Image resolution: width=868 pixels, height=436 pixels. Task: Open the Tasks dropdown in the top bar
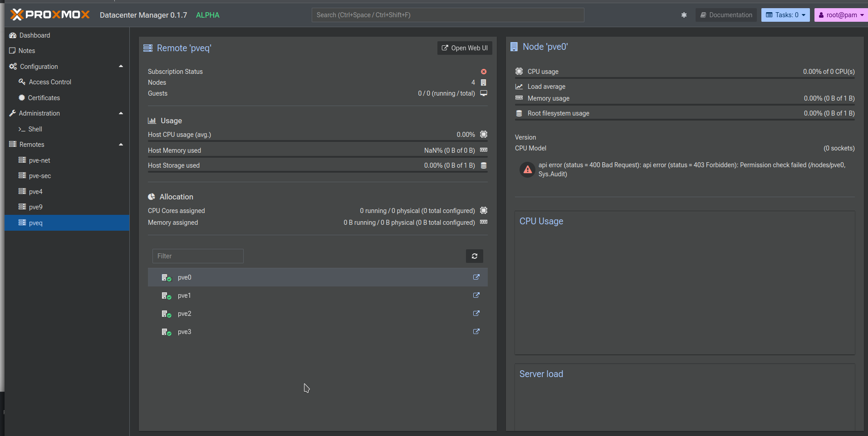[x=785, y=15]
